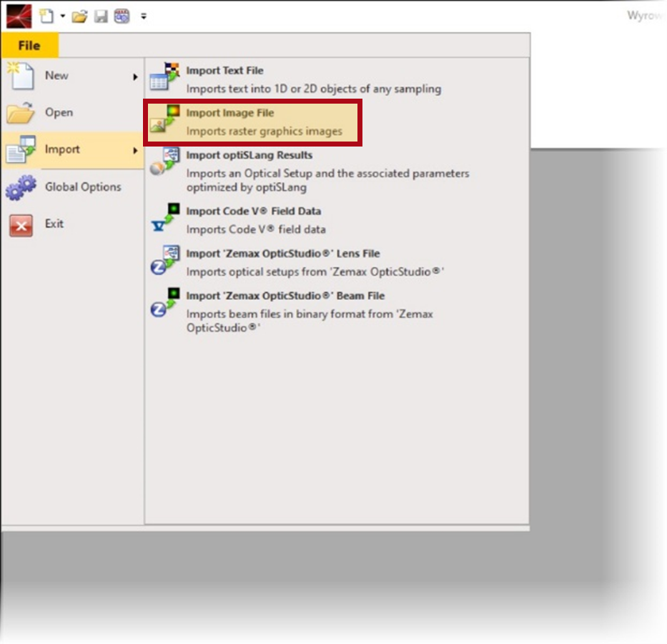Viewport: 667px width, 644px height.
Task: Click the floppy disk save icon
Action: tap(101, 16)
